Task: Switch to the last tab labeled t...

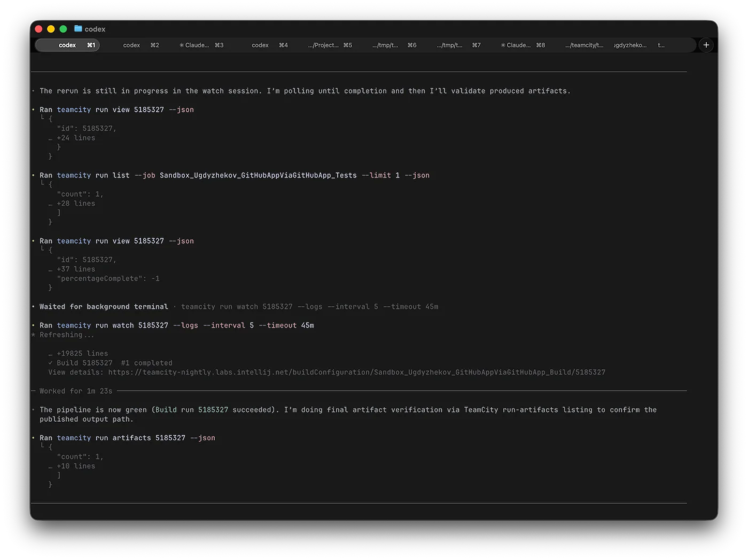Action: point(661,45)
